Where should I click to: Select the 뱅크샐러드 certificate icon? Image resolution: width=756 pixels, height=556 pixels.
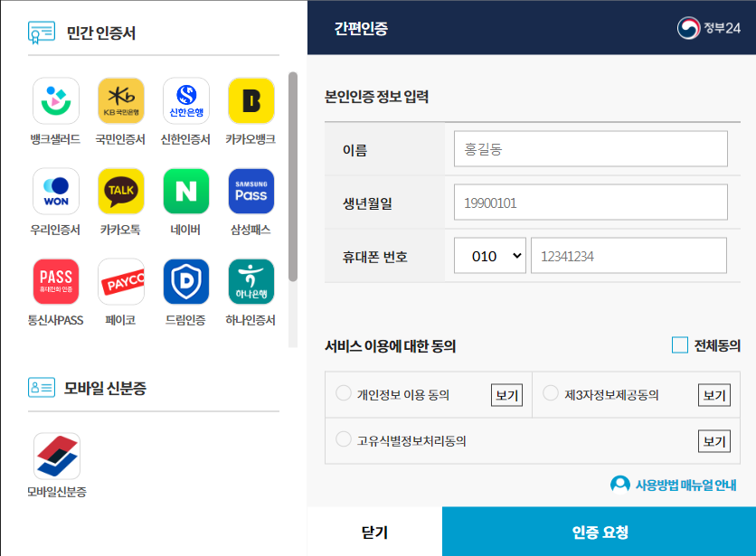[x=56, y=100]
